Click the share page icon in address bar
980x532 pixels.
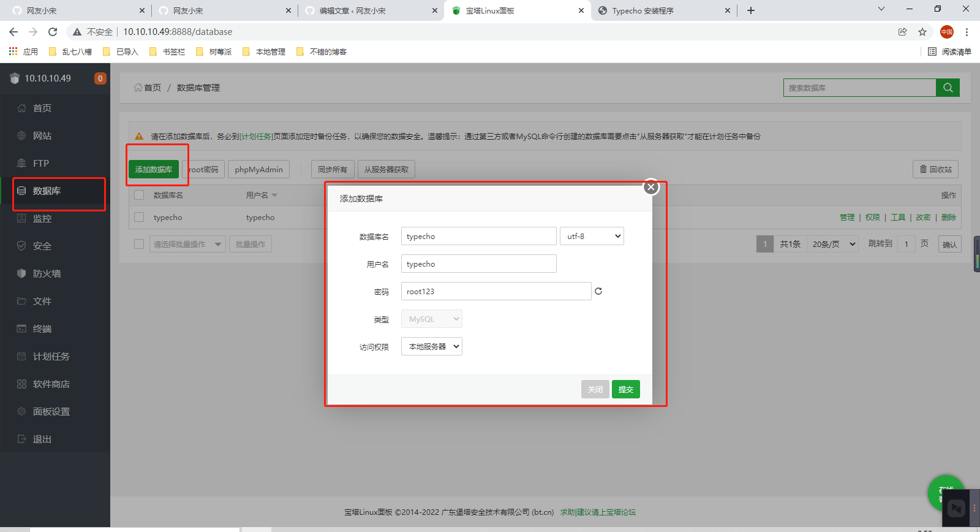coord(903,32)
